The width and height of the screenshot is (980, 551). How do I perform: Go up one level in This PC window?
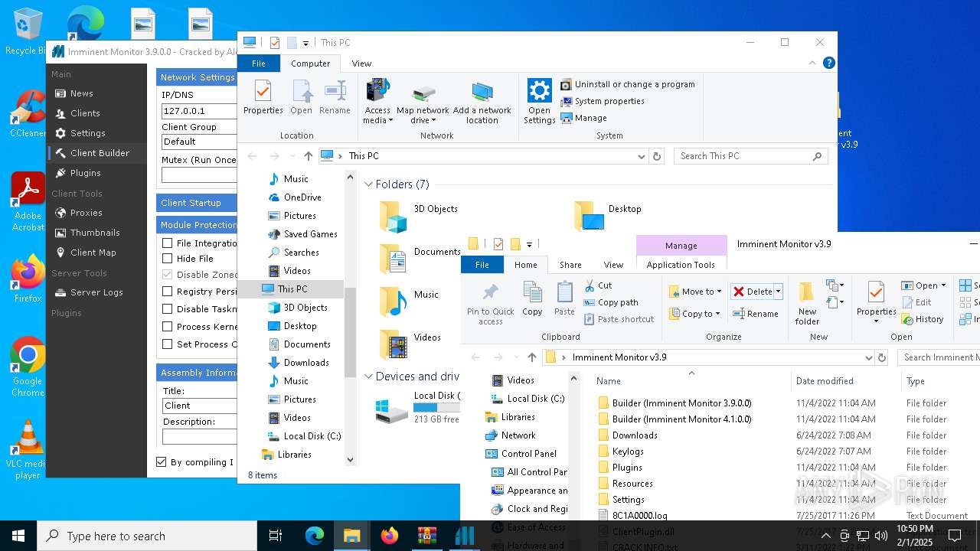pos(308,156)
